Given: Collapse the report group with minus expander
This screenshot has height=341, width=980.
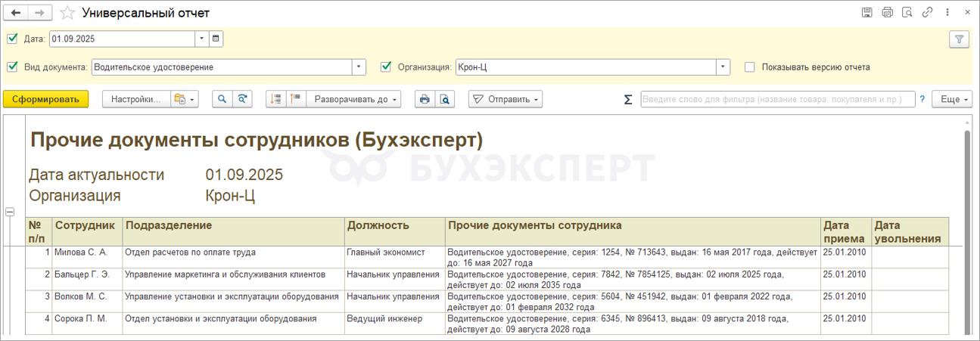Looking at the screenshot, I should click(x=10, y=212).
